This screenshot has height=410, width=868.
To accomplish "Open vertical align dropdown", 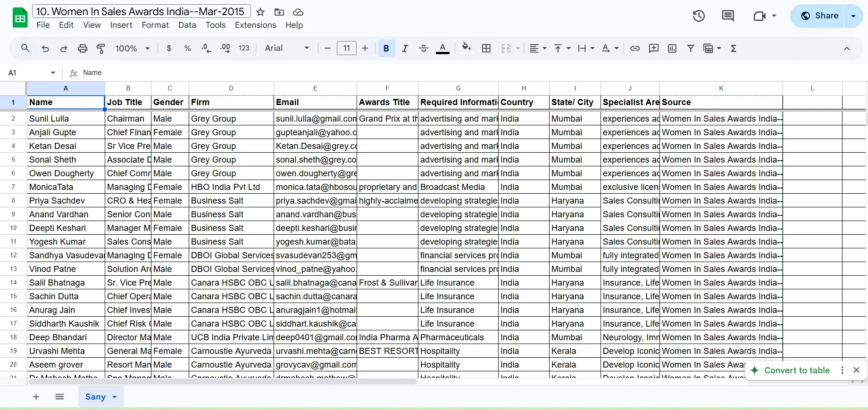I will (x=562, y=48).
